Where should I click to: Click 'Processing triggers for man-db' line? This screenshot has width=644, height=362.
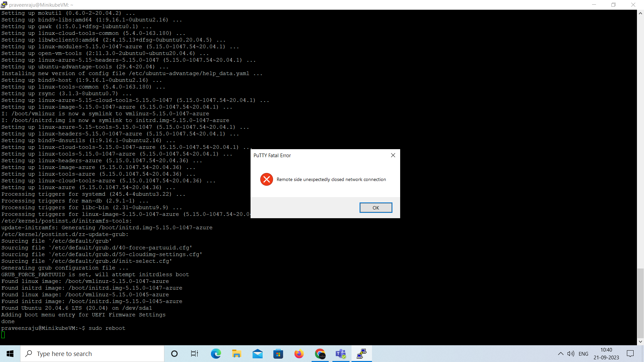pyautogui.click(x=75, y=201)
